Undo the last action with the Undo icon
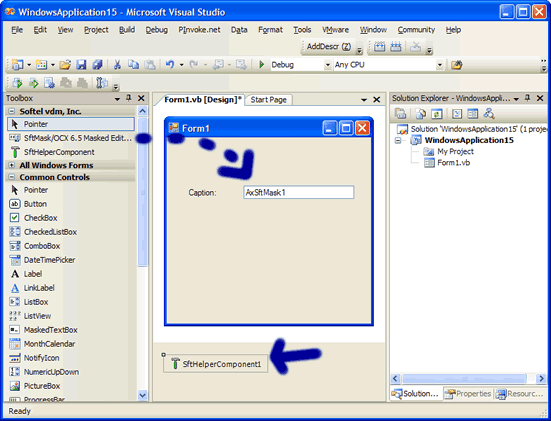The width and height of the screenshot is (551, 421). pos(170,65)
